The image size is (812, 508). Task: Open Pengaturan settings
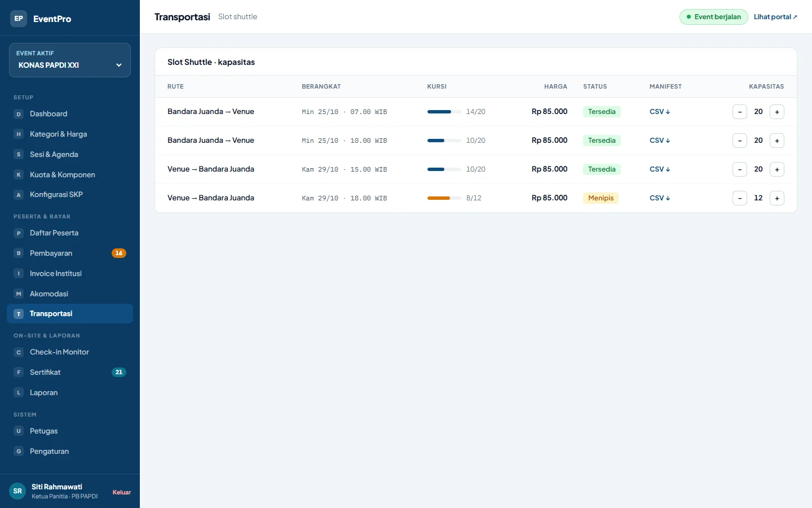[x=70, y=452]
